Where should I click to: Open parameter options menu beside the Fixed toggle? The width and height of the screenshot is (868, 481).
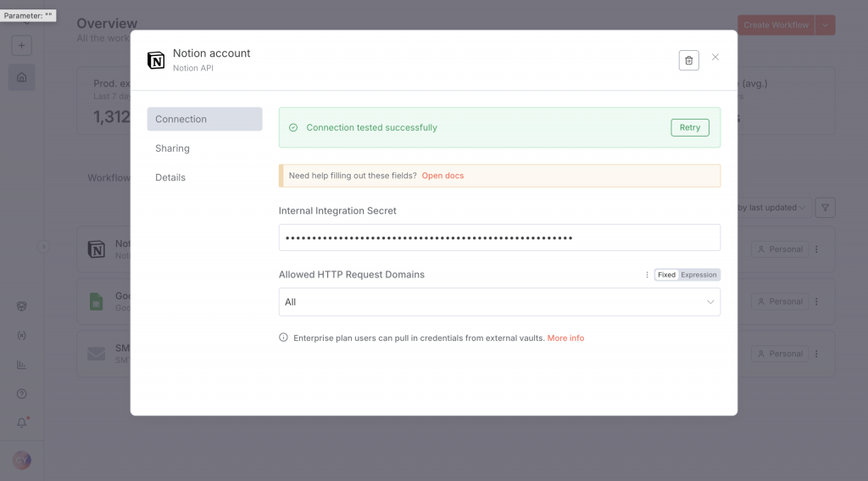point(648,275)
